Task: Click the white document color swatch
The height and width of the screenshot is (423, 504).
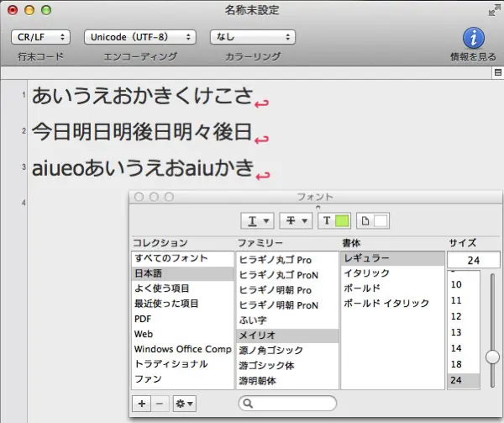Action: click(x=381, y=221)
